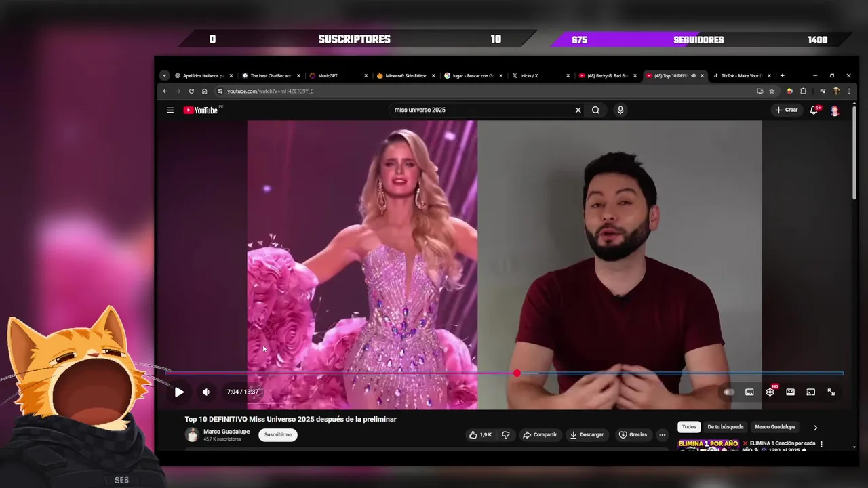Switch to theater mode view
Image resolution: width=868 pixels, height=488 pixels.
790,392
